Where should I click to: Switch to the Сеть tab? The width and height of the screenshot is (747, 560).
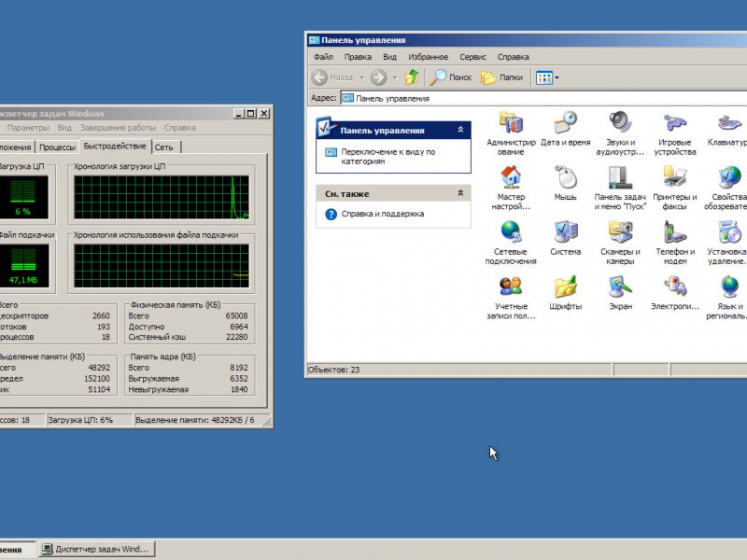click(x=166, y=147)
